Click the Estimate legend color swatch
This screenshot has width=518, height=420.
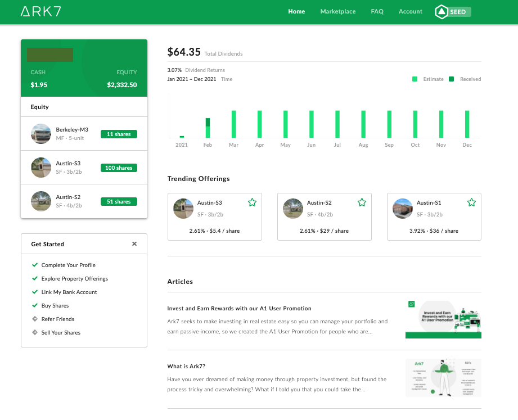tap(415, 79)
